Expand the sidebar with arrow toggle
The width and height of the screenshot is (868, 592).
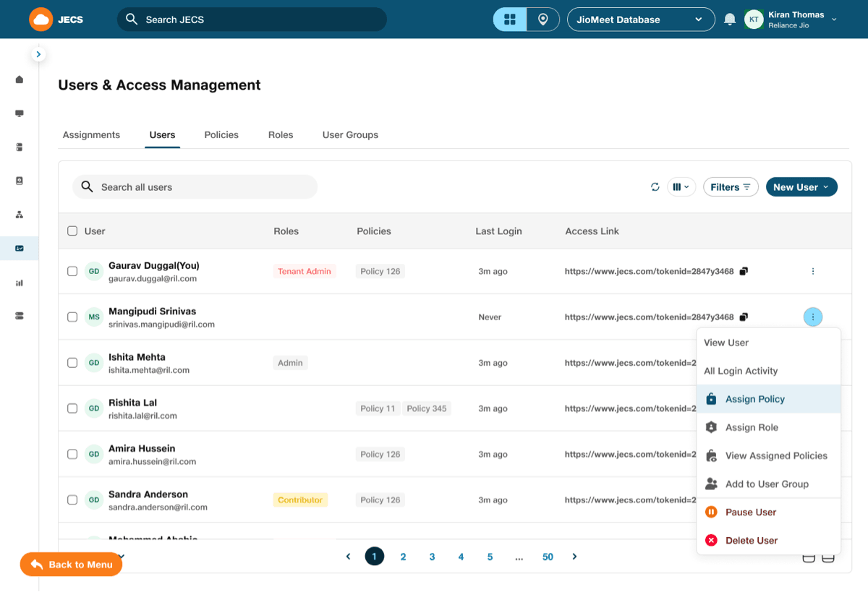tap(38, 54)
